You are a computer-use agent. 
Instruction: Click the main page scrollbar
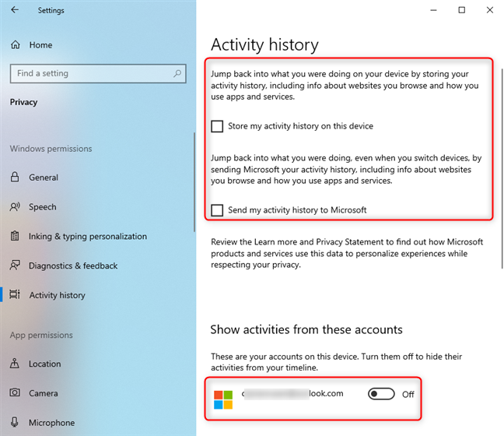[502, 168]
